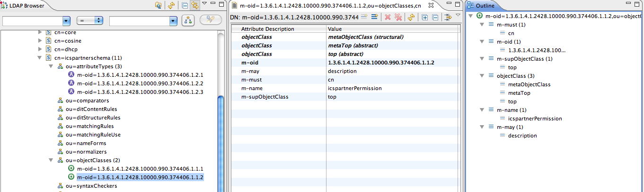Click the show quick filter icon in editor
Screen dimensions: 644x192
point(448,18)
